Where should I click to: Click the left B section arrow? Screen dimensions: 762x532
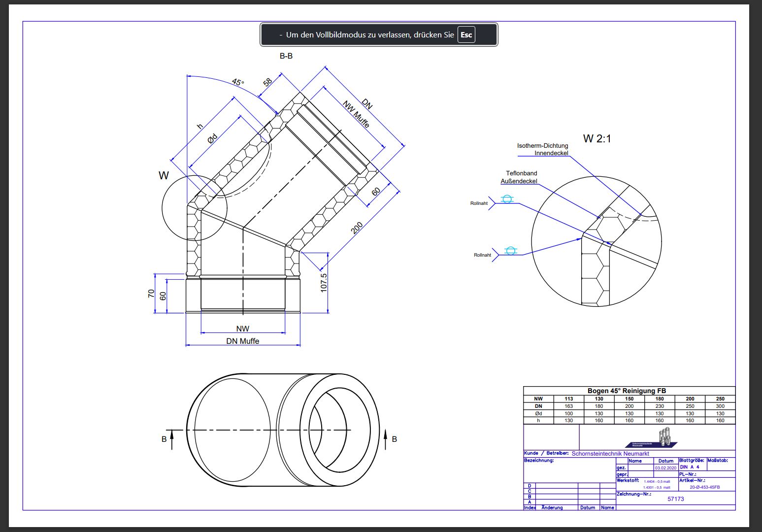pos(172,439)
